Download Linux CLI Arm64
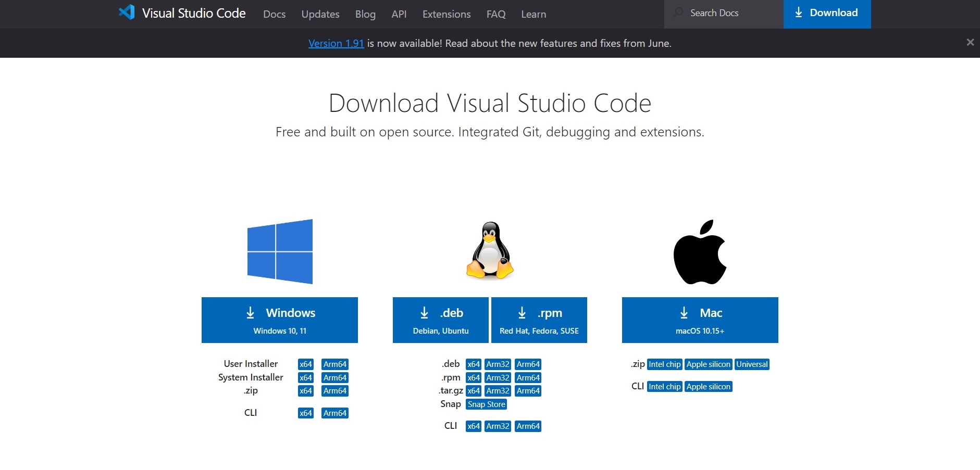The height and width of the screenshot is (470, 980). [x=528, y=426]
